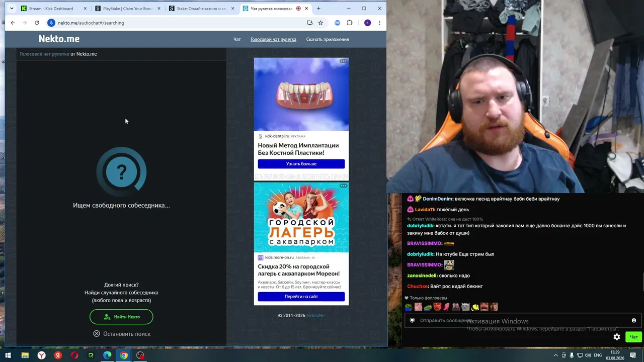Open the taskbar clock showing 13:29
644x362 pixels.
point(615,355)
